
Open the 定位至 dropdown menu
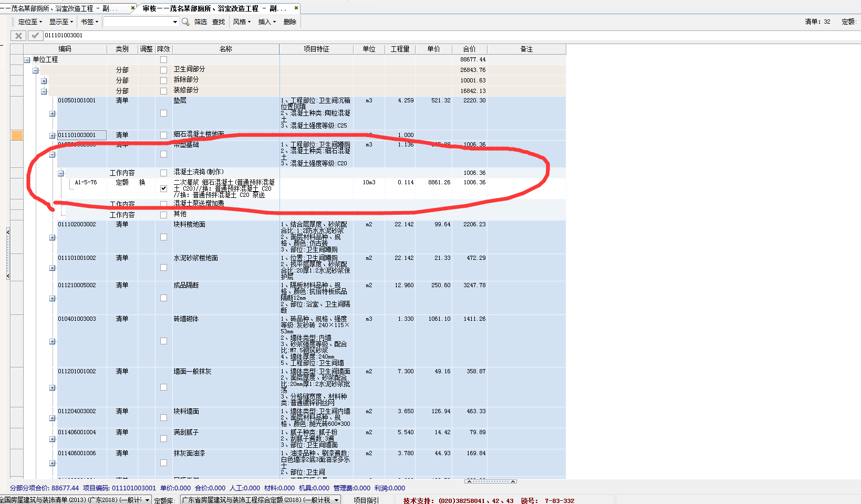tap(30, 22)
